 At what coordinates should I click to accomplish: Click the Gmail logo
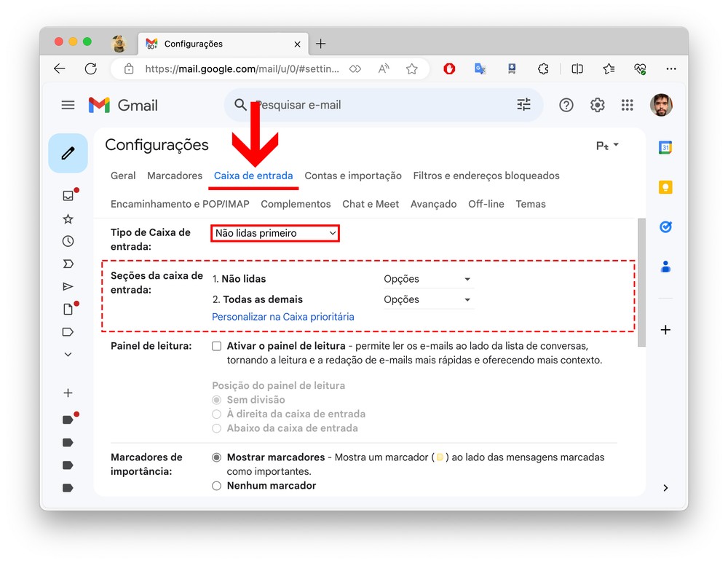(123, 105)
